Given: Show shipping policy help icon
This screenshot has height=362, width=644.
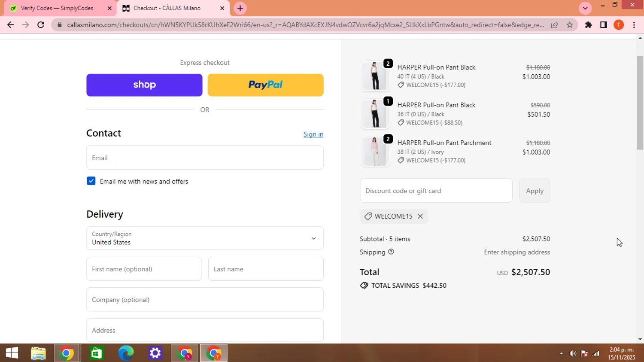Looking at the screenshot, I should [x=391, y=252].
